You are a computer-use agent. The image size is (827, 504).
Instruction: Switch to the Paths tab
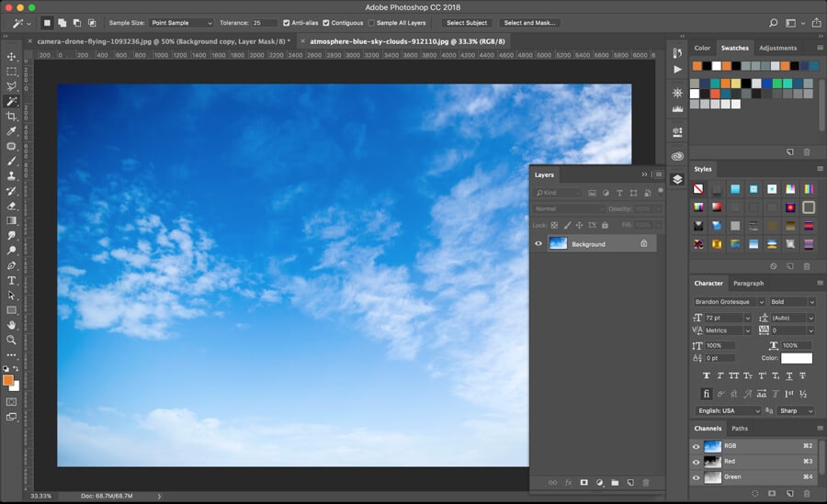(x=740, y=428)
